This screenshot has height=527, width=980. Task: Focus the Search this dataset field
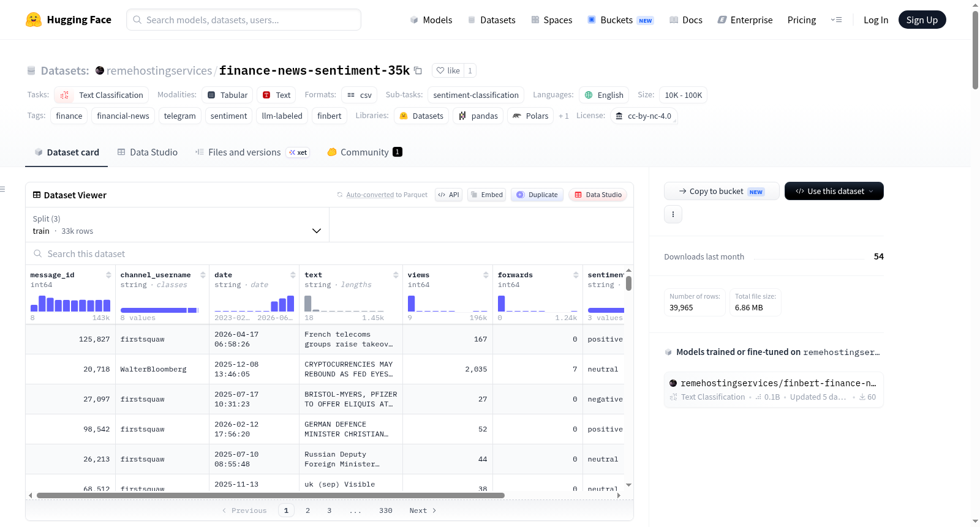click(330, 253)
